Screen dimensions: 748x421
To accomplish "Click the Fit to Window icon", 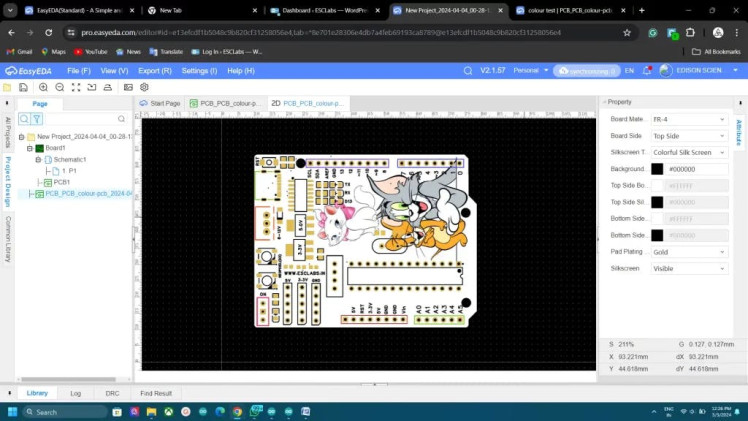I will [x=76, y=88].
